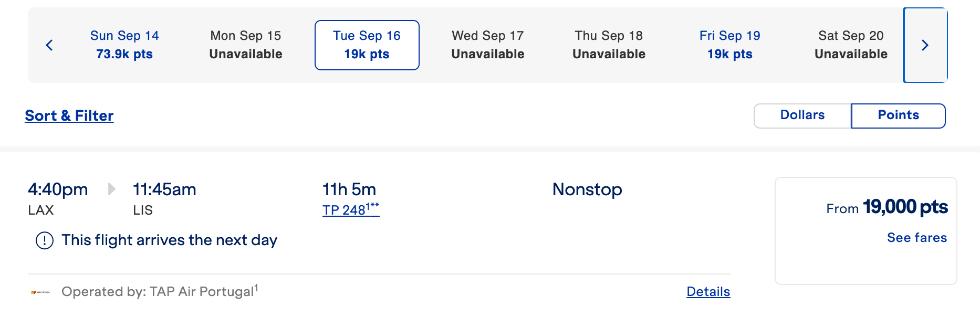Select the Points pricing option
This screenshot has width=980, height=317.
click(898, 115)
